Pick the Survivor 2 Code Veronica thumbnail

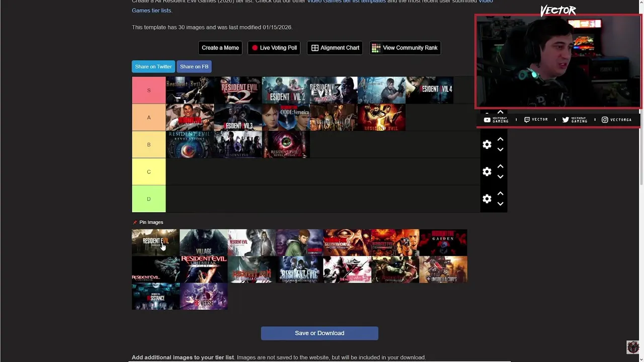point(347,242)
